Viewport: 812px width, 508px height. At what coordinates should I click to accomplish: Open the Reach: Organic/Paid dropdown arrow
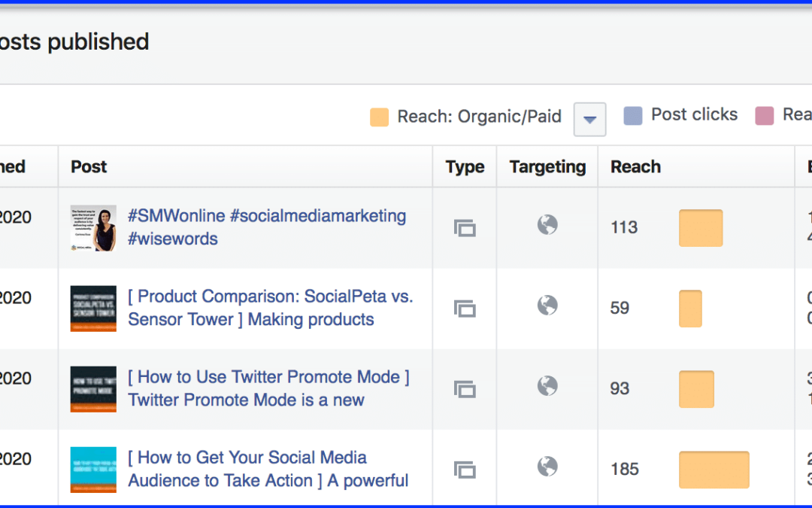[x=589, y=119]
